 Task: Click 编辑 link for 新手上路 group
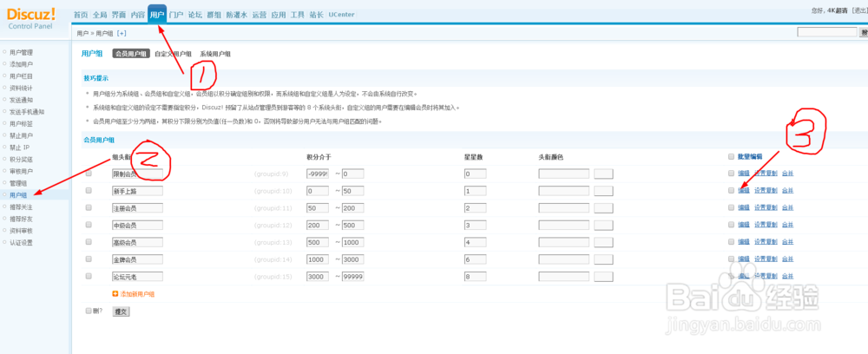(x=744, y=191)
